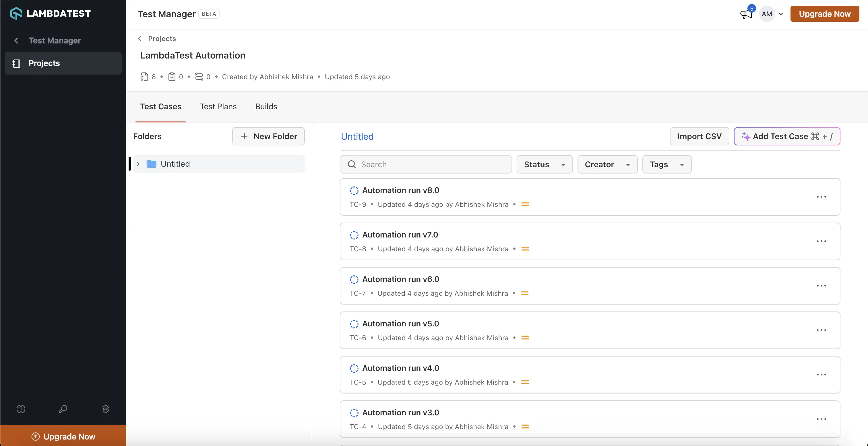
Task: Go back using Test Manager sidebar arrow
Action: (x=16, y=41)
